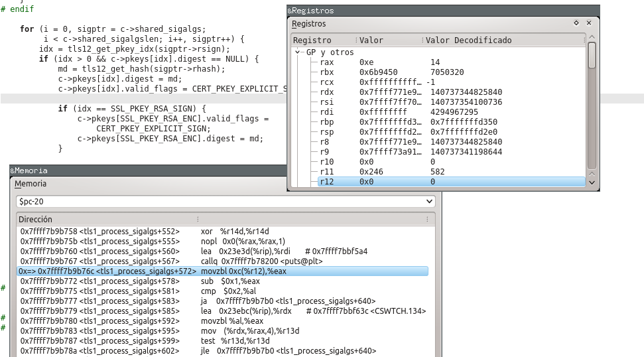The width and height of the screenshot is (644, 357).
Task: Select the rcx register row
Action: [x=452, y=82]
